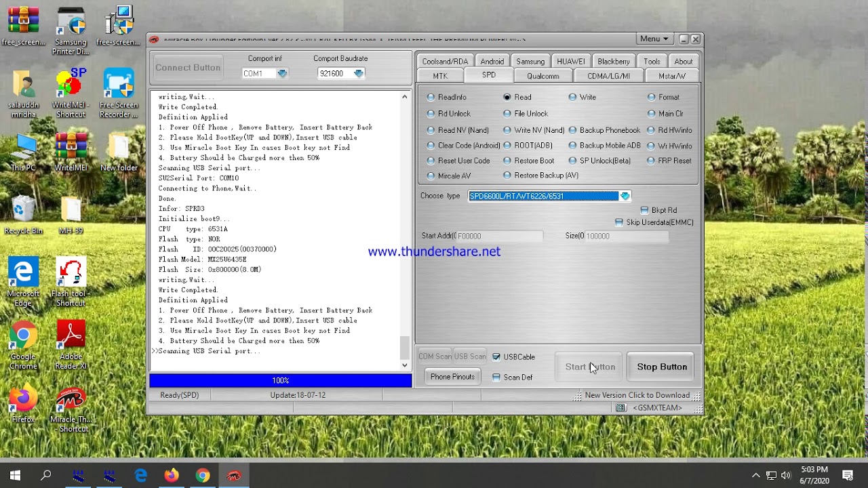Screen dimensions: 868x488
Task: Toggle the Scan Def checkbox
Action: [x=496, y=378]
